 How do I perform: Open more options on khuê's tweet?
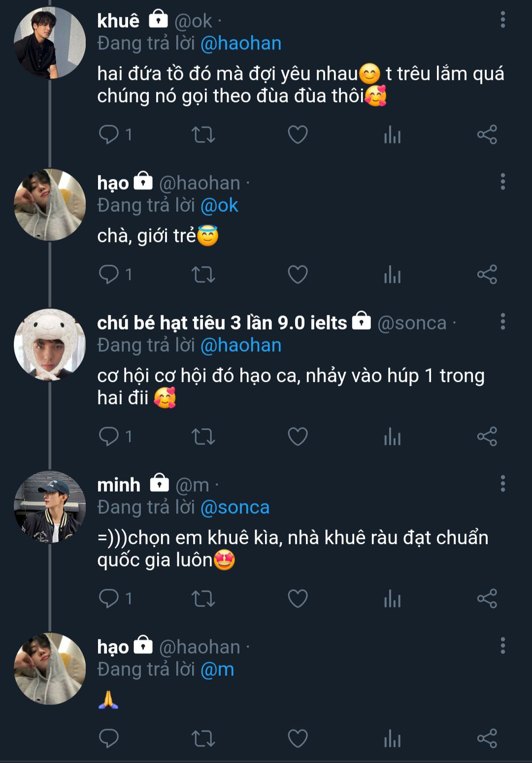502,20
